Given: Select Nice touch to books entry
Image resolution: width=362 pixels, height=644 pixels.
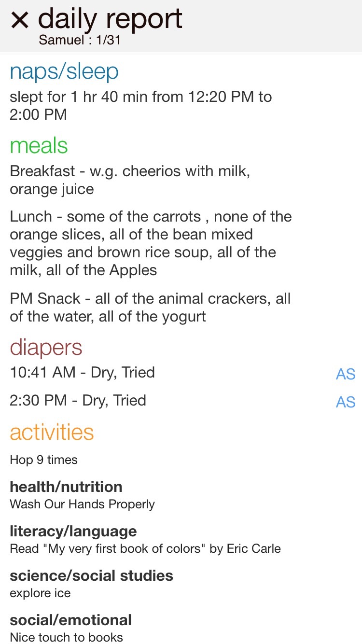Looking at the screenshot, I should point(67,638).
